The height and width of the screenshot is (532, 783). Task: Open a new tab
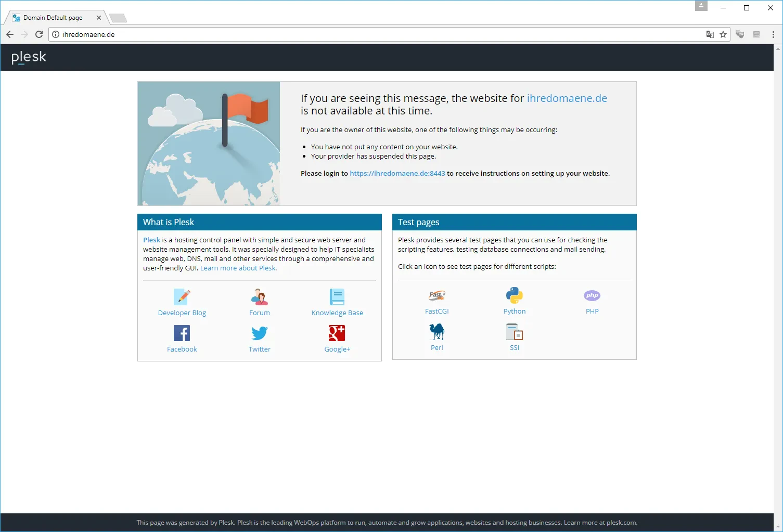119,18
